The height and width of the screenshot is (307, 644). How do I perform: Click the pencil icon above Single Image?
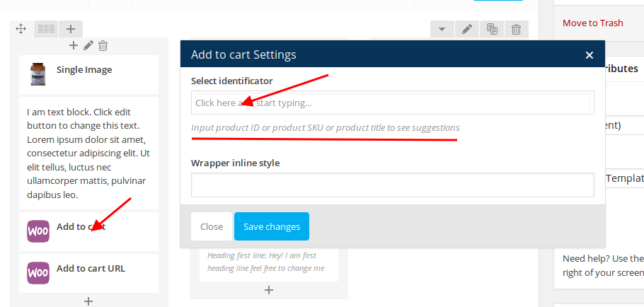[x=88, y=45]
